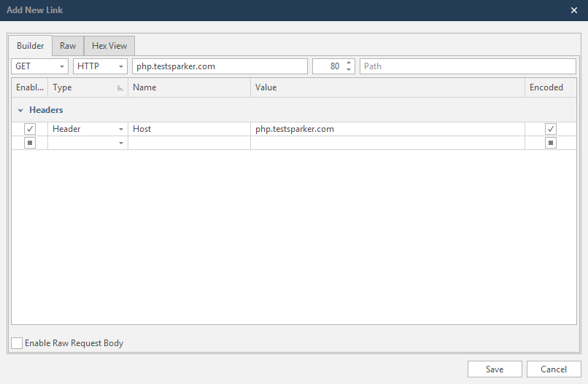This screenshot has height=384, width=588.
Task: Open Type dropdown for Host row
Action: [x=121, y=129]
